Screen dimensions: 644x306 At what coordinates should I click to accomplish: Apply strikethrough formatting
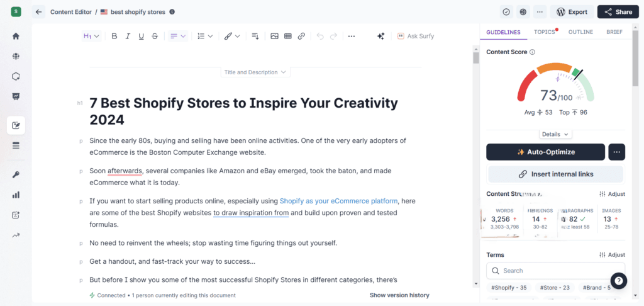155,36
